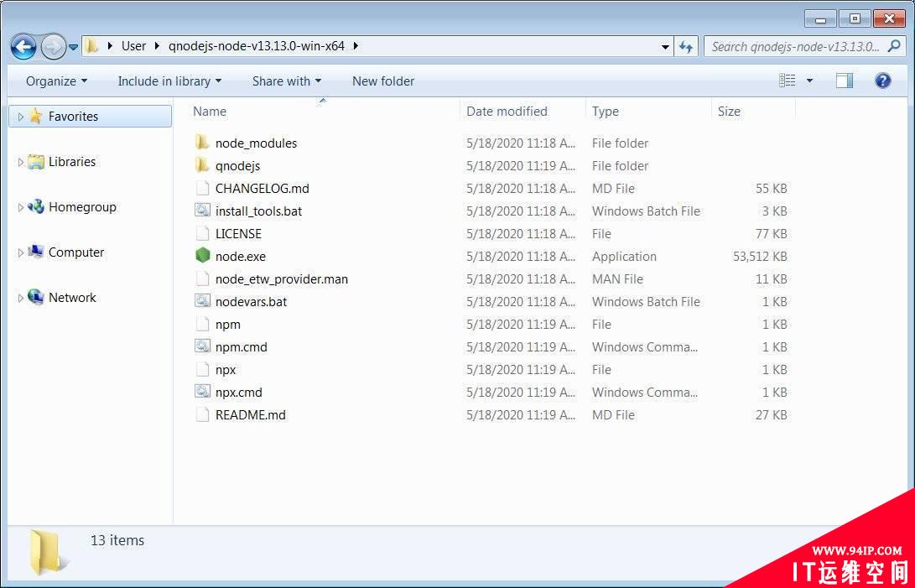The height and width of the screenshot is (588, 915).
Task: Click the npx.cmd command script icon
Action: (202, 391)
